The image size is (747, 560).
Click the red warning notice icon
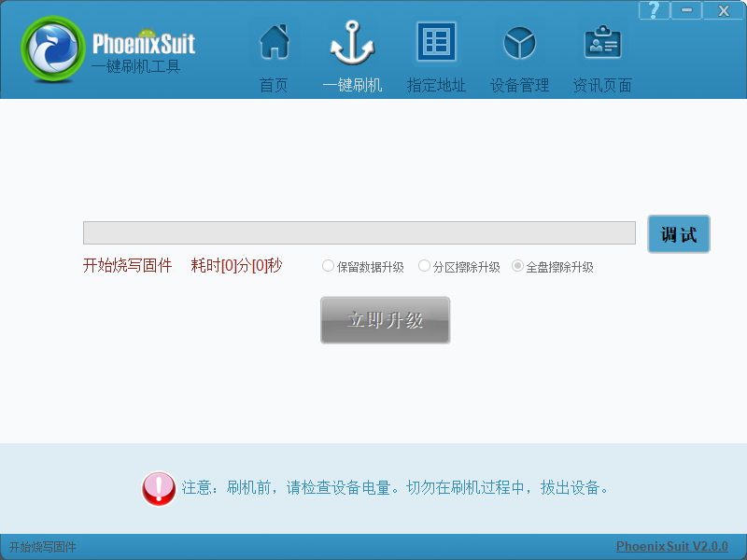coord(159,486)
